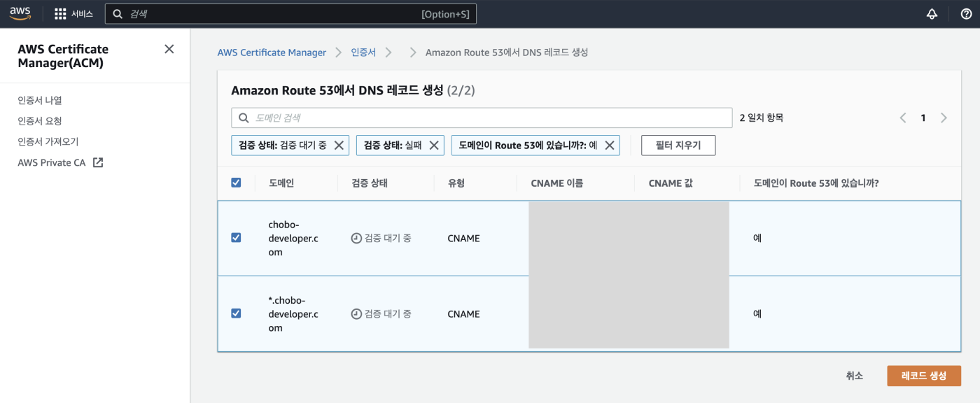Click the chobo-developer.com domain cell

click(x=293, y=239)
